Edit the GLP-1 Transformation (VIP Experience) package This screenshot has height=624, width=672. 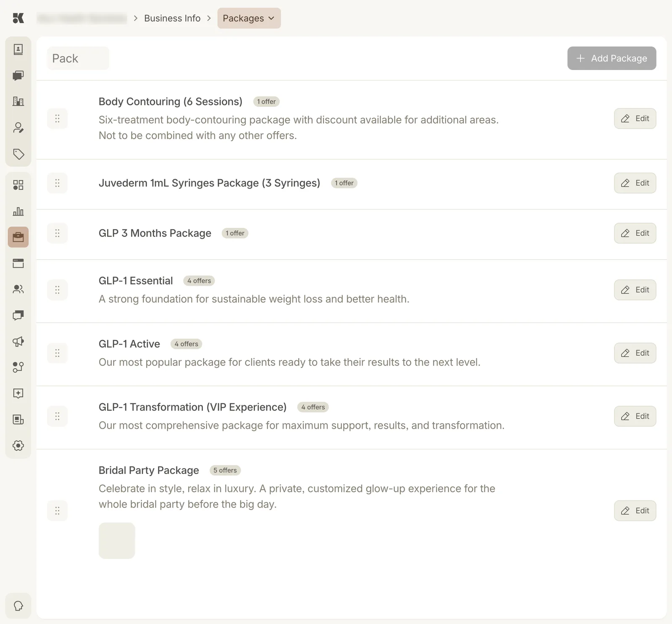[x=635, y=416]
